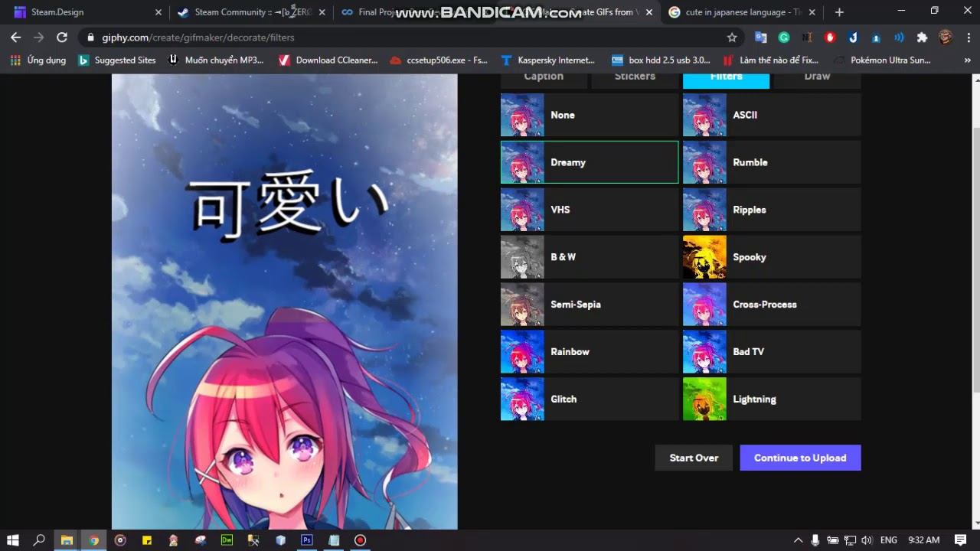
Task: Select the Filters tab
Action: pos(726,80)
